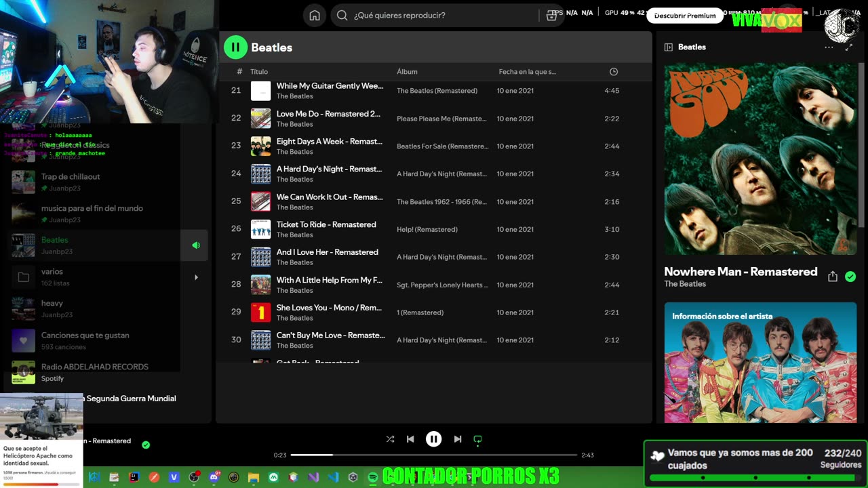This screenshot has height=488, width=868.
Task: Open 'Canciones que te gustan' liked songs
Action: pyautogui.click(x=85, y=335)
